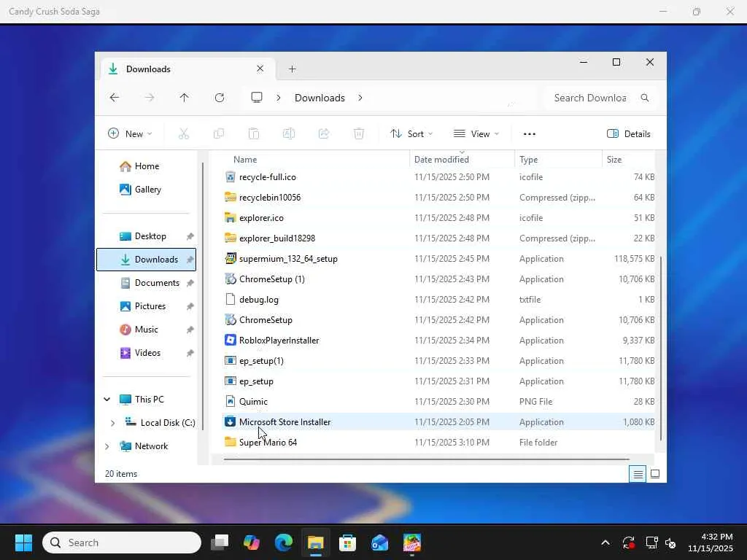Sort by Size column header
The height and width of the screenshot is (560, 747).
point(629,160)
